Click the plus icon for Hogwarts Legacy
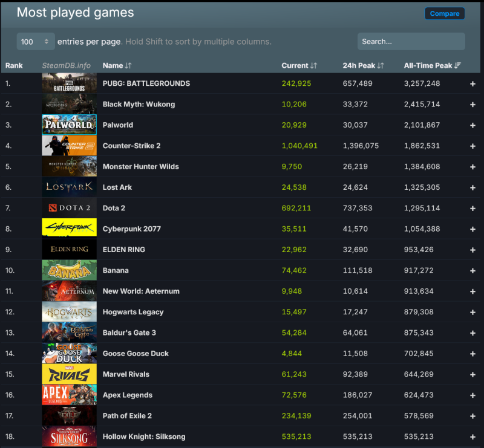This screenshot has width=484, height=448. click(x=473, y=312)
